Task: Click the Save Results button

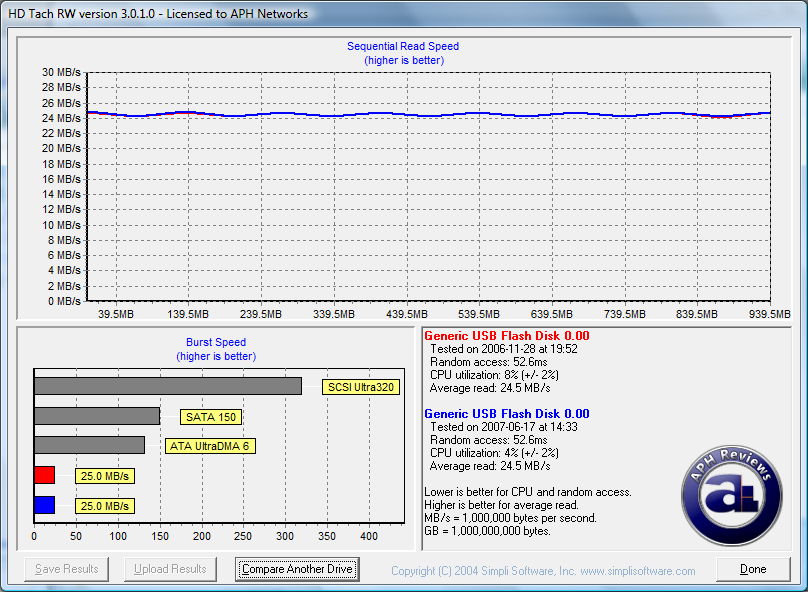Action: [x=67, y=569]
